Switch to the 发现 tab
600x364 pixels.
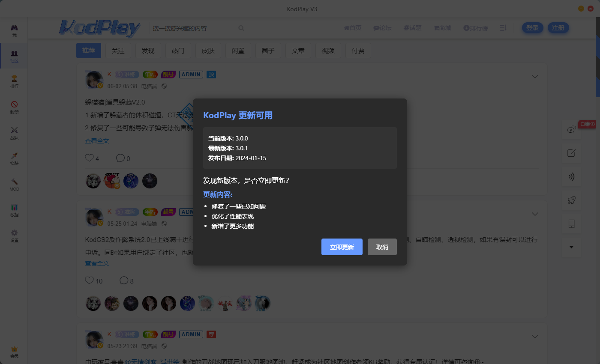click(x=148, y=51)
